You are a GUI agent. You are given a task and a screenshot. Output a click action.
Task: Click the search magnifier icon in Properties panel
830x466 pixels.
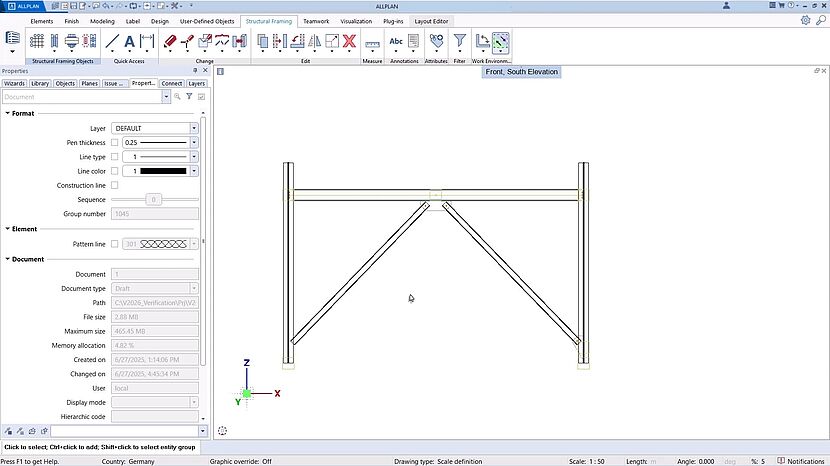[177, 97]
